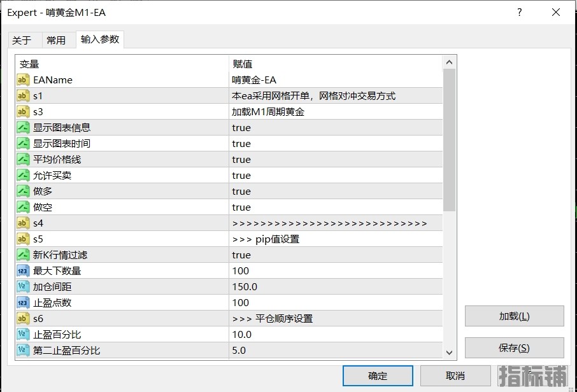577x392 pixels.
Task: Click the integer icon beside 止盈点数
Action: point(23,303)
